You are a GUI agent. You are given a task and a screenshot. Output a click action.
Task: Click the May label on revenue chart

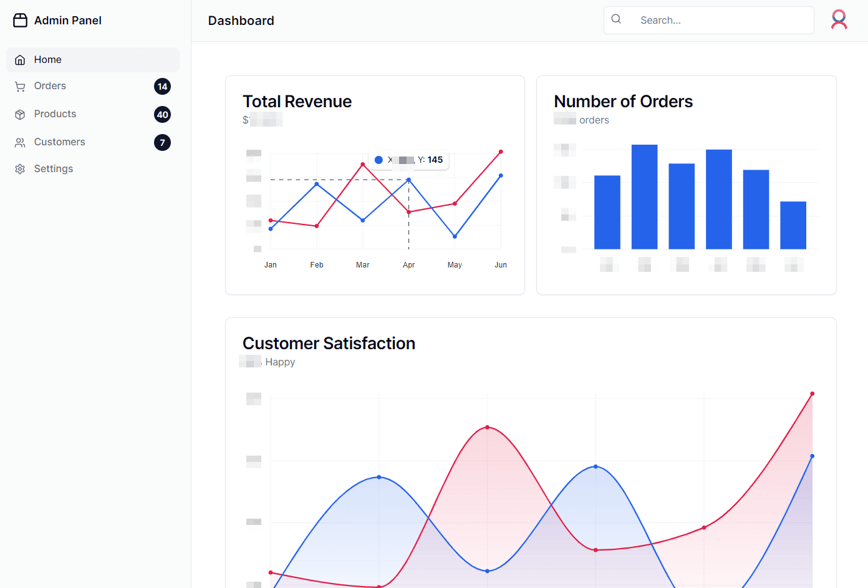(x=455, y=265)
